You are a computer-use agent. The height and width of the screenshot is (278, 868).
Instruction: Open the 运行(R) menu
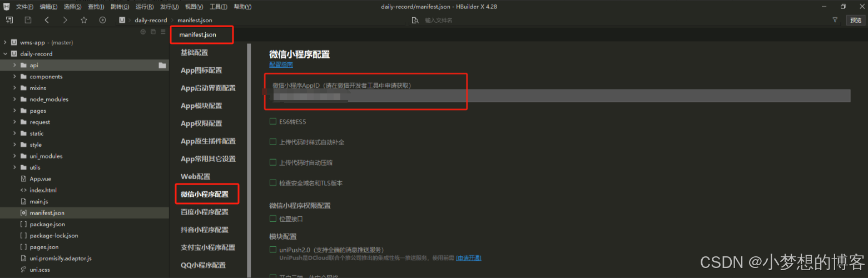[x=145, y=7]
